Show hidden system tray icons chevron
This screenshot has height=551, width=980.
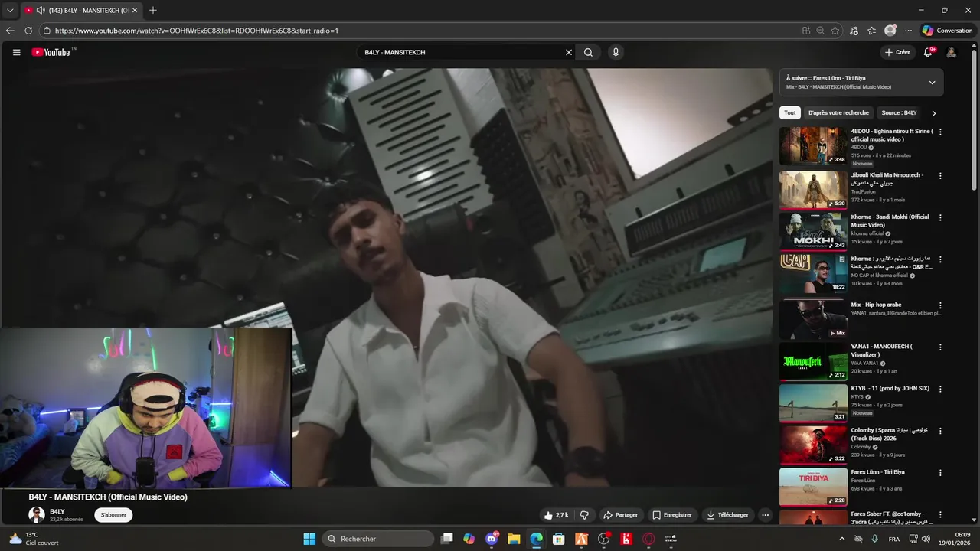coord(841,539)
